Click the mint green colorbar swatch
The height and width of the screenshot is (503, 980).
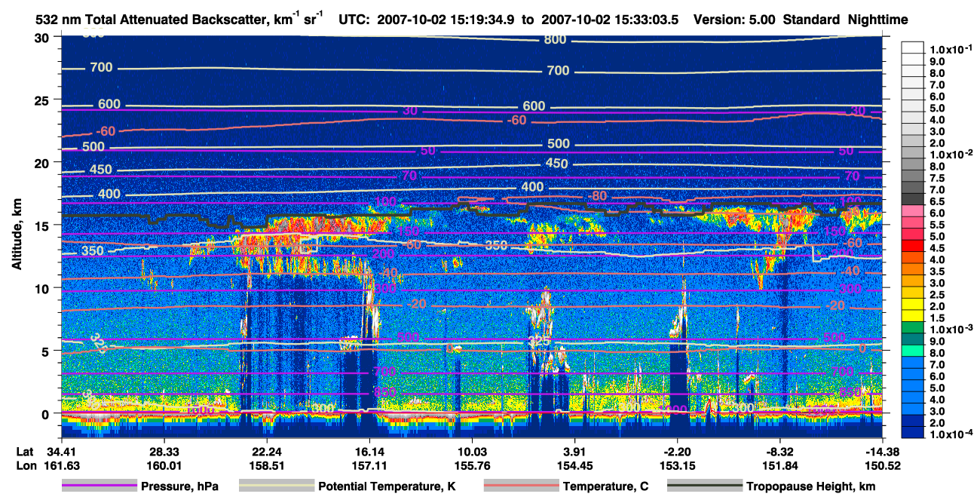point(913,352)
